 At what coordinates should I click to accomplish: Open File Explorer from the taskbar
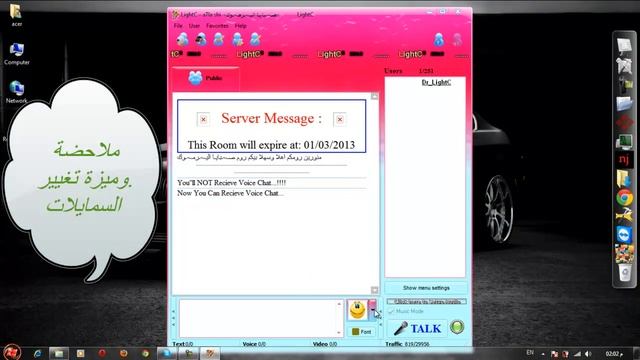pyautogui.click(x=59, y=353)
